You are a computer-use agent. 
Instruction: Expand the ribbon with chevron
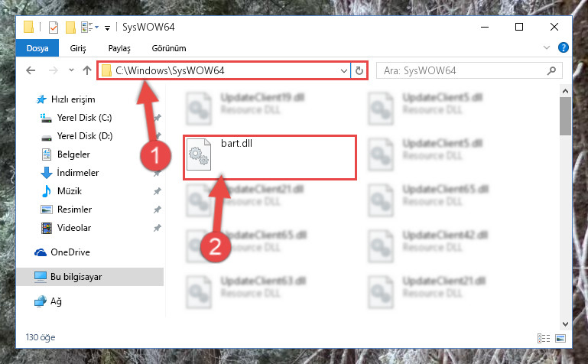(x=547, y=47)
